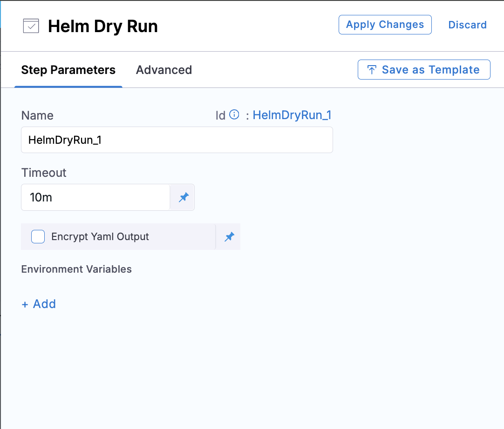Click the Helm Dry Run step icon
The width and height of the screenshot is (504, 429).
(x=31, y=26)
